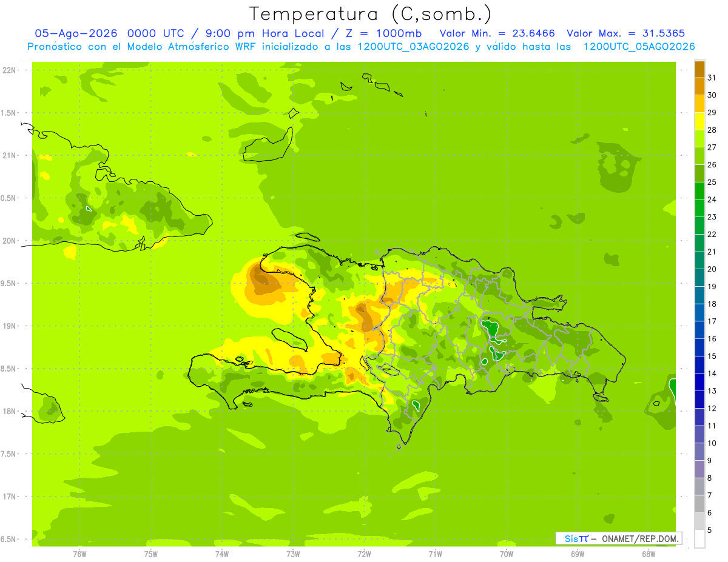
Task: Click the 8.5N latitude label
Action: [9, 369]
